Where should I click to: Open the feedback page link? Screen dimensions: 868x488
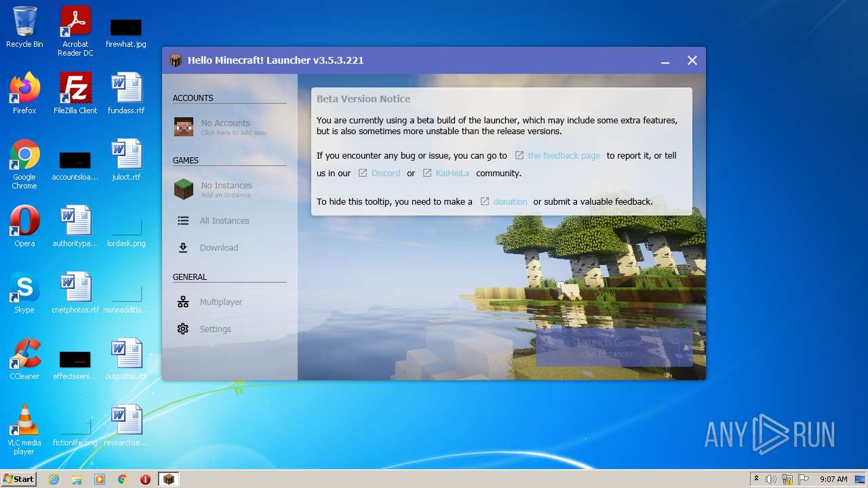click(564, 155)
